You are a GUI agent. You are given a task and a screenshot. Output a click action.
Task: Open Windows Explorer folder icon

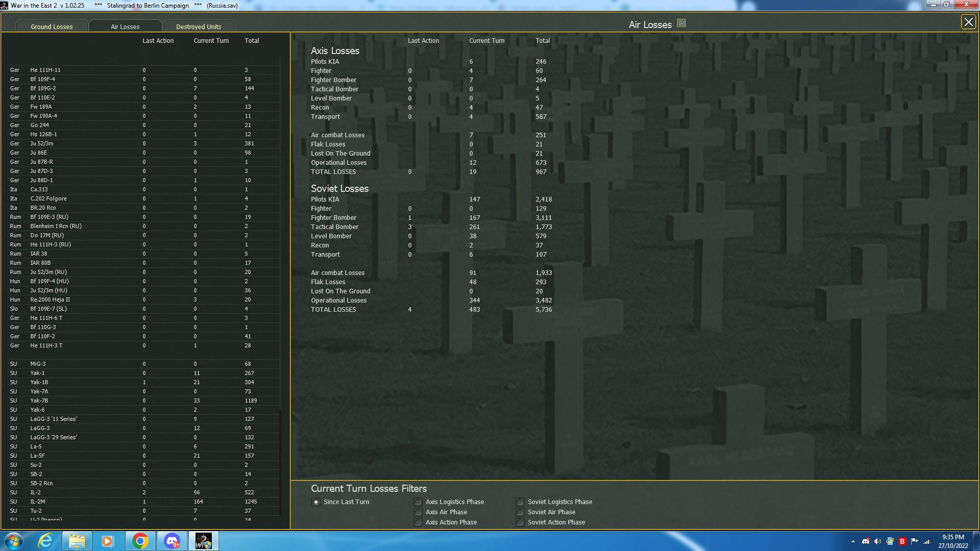[77, 541]
